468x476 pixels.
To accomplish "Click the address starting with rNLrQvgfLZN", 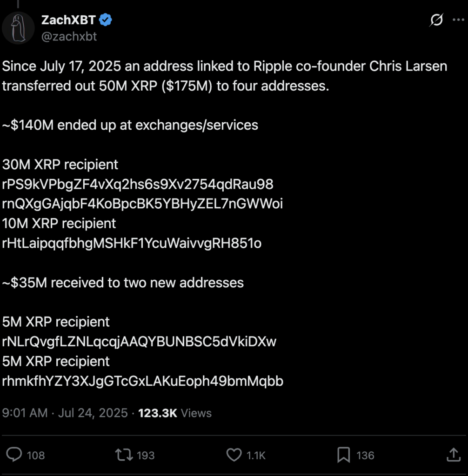I will coord(139,342).
